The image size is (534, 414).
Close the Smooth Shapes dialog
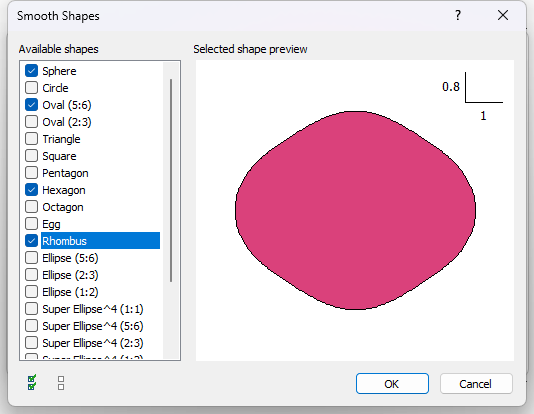pyautogui.click(x=503, y=15)
